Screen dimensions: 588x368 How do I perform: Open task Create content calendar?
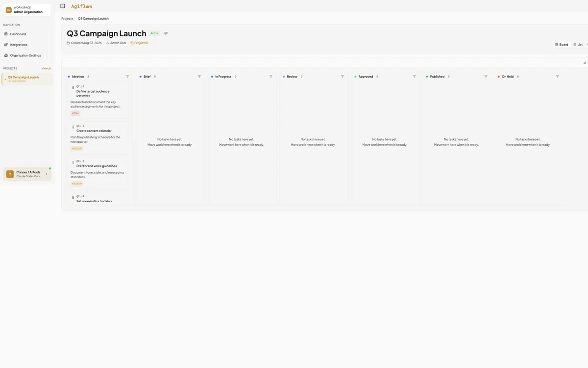[94, 131]
